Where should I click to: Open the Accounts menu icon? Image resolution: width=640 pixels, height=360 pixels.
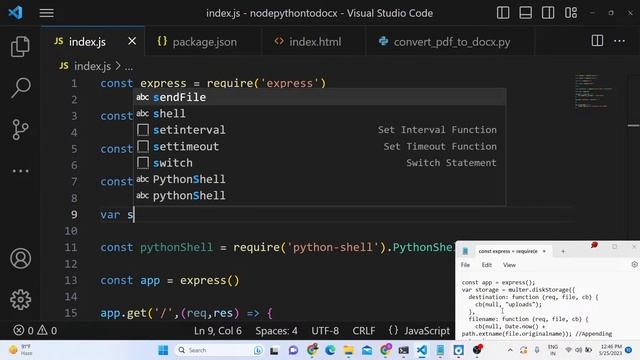click(20, 258)
